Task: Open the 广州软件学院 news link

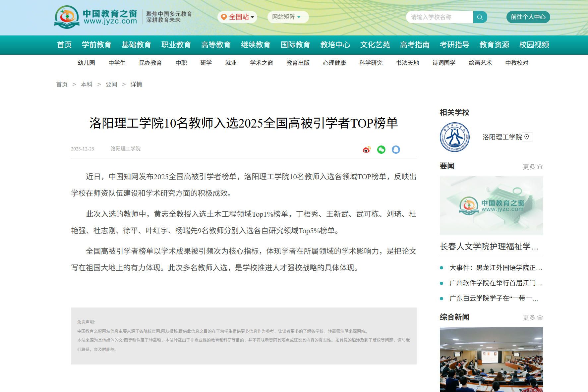Action: pyautogui.click(x=495, y=283)
